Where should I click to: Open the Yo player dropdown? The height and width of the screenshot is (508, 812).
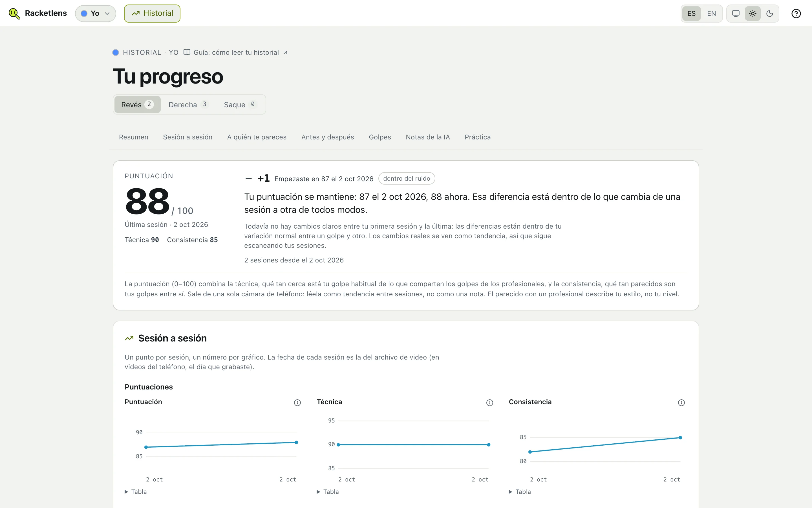click(95, 14)
